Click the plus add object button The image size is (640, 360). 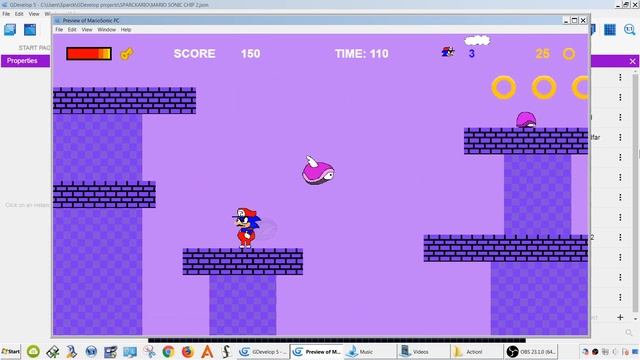620,317
